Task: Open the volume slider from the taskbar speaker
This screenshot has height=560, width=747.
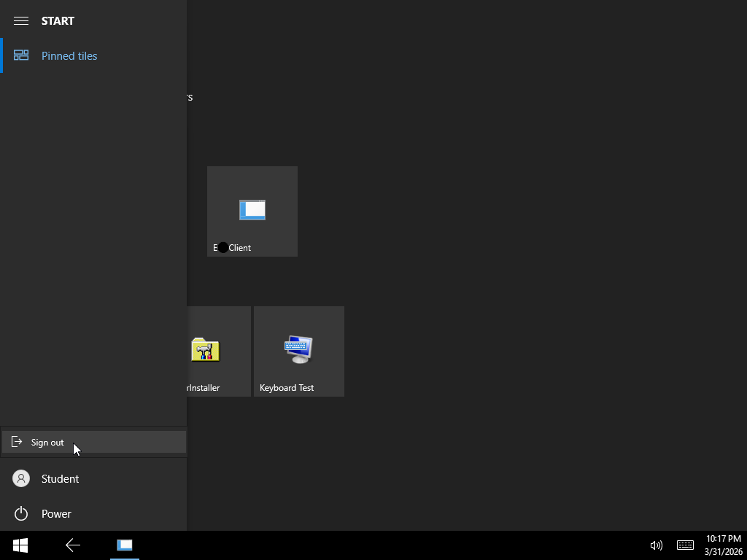Action: (x=656, y=545)
